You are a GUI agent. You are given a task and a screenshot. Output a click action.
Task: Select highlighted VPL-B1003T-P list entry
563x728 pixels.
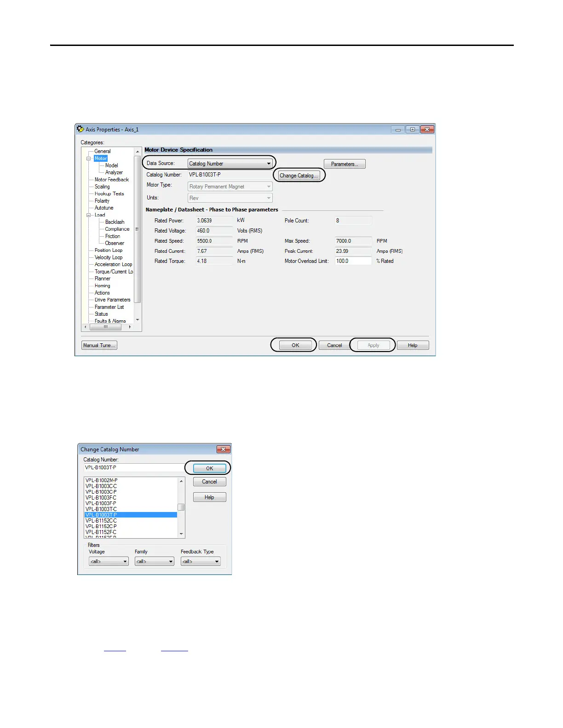[131, 515]
